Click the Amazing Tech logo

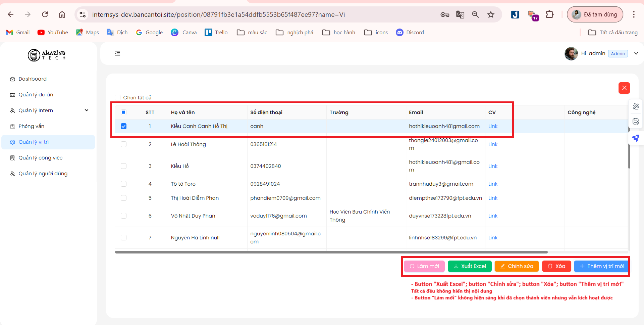pos(47,55)
